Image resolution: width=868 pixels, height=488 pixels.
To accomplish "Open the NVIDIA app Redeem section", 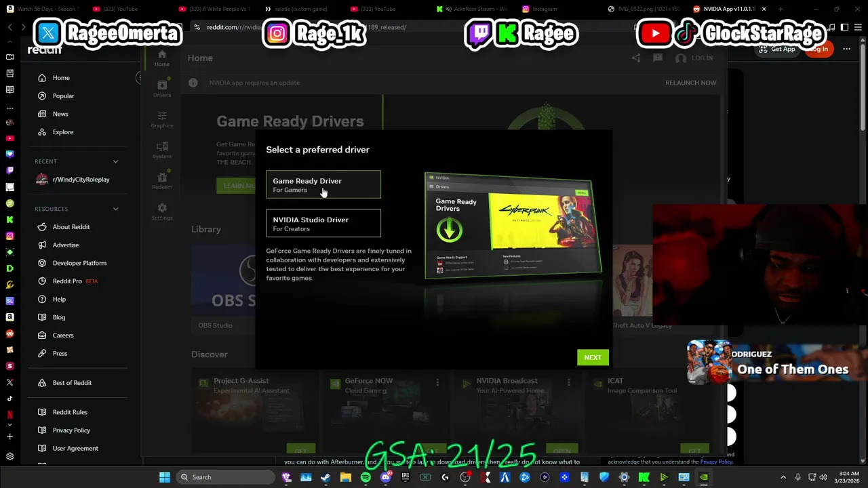I will point(161,181).
